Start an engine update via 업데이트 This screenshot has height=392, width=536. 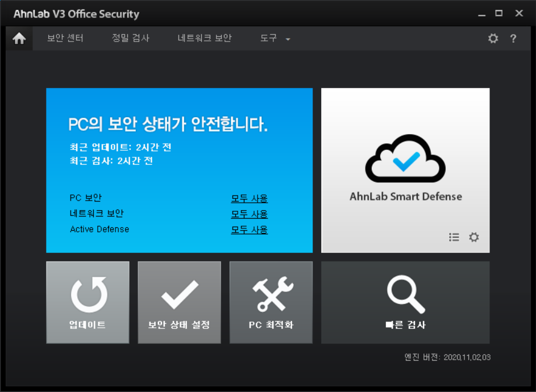[x=88, y=303]
